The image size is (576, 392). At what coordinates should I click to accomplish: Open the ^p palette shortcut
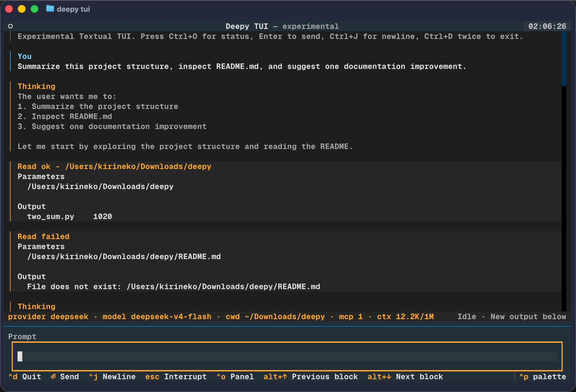tap(543, 377)
